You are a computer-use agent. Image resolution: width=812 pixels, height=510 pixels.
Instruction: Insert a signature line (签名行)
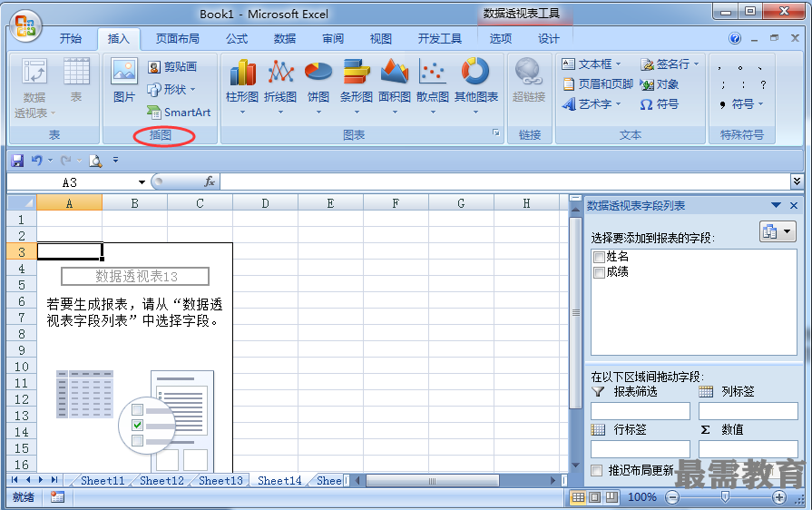(x=670, y=64)
